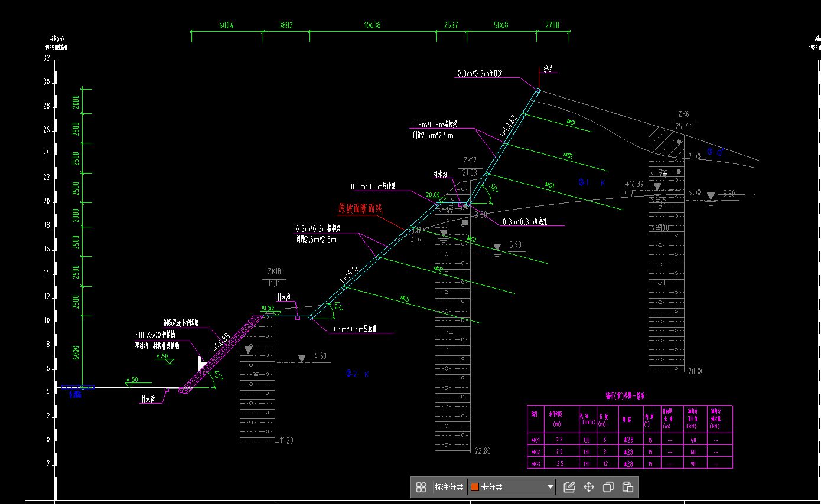Click the green 10.50 platform elevation
Image resolution: width=821 pixels, height=504 pixels.
(x=268, y=308)
